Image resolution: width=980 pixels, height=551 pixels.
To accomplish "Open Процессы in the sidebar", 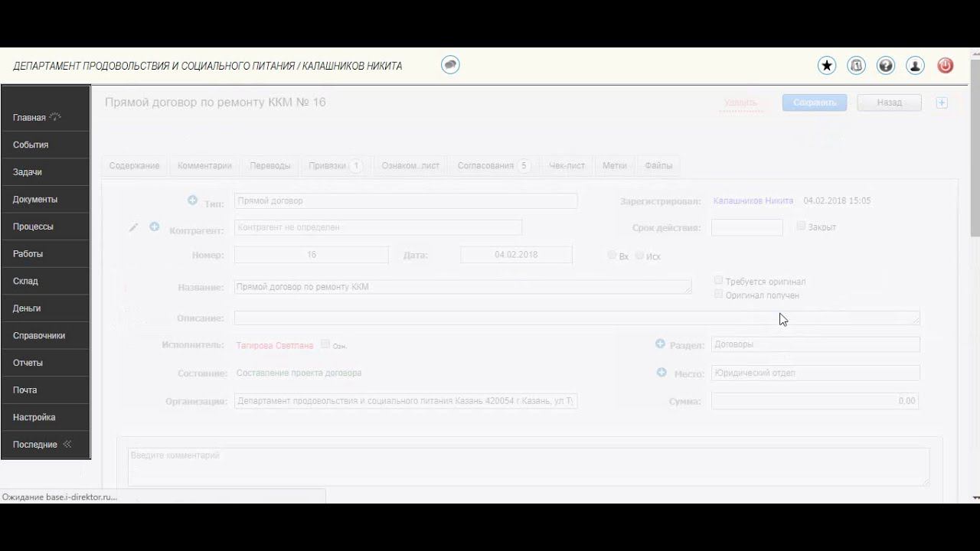I will click(x=46, y=227).
